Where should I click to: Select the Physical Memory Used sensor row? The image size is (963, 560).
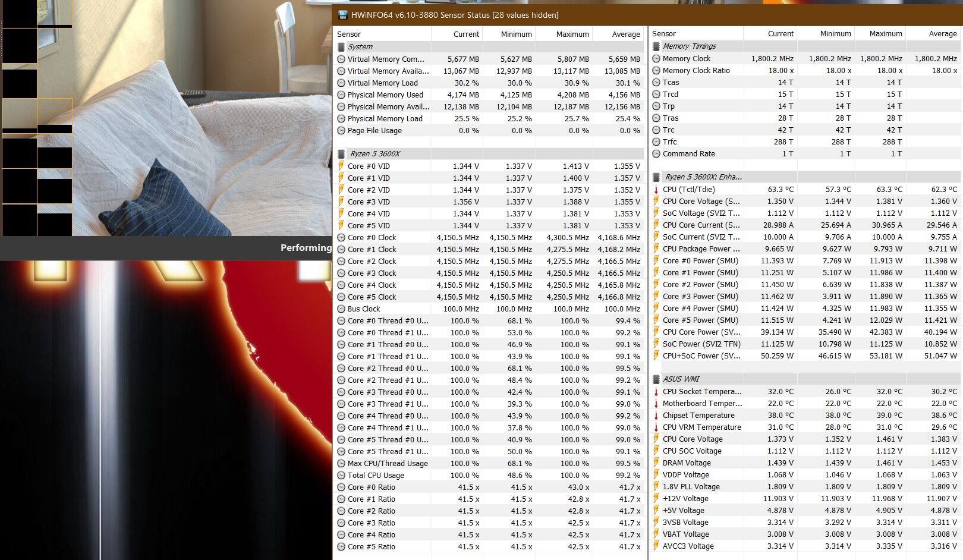coord(489,95)
